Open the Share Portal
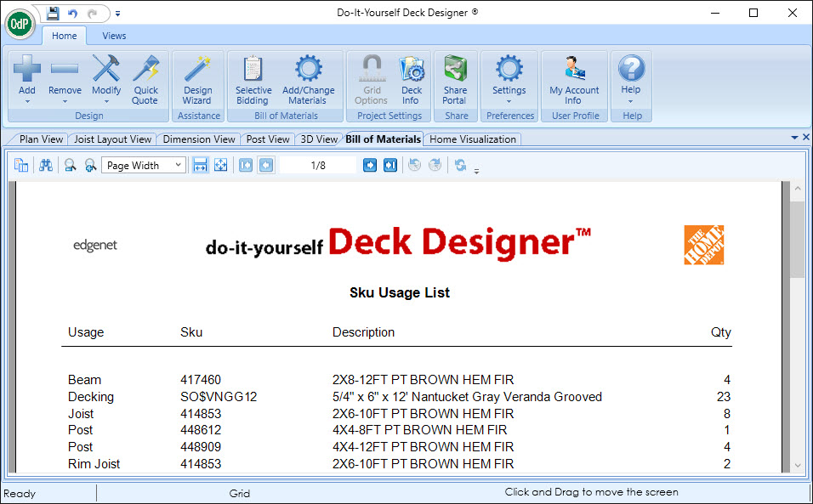The image size is (813, 504). click(455, 80)
